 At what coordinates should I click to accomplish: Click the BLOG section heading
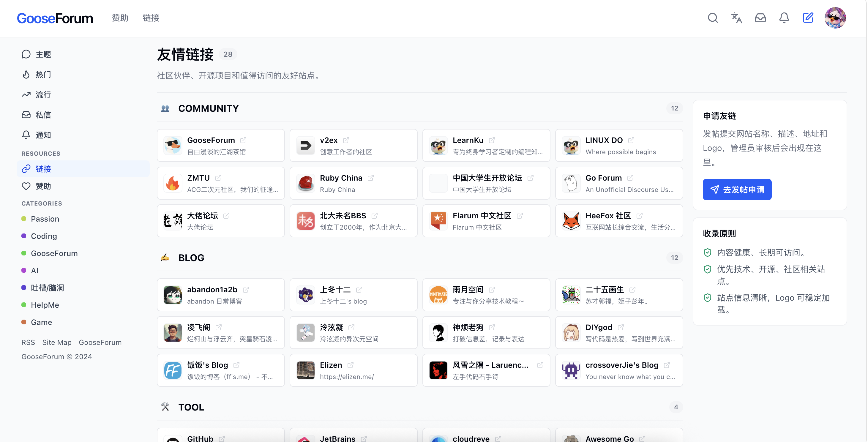pos(191,258)
